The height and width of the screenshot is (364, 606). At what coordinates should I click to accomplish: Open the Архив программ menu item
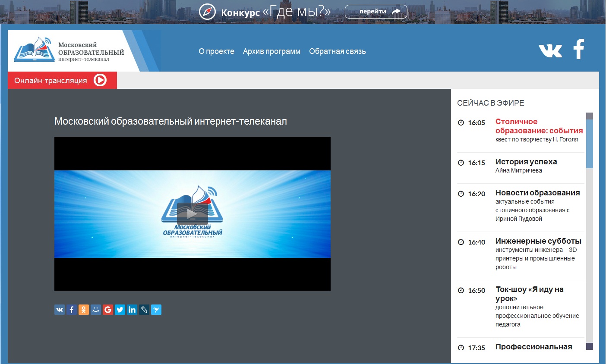(271, 51)
